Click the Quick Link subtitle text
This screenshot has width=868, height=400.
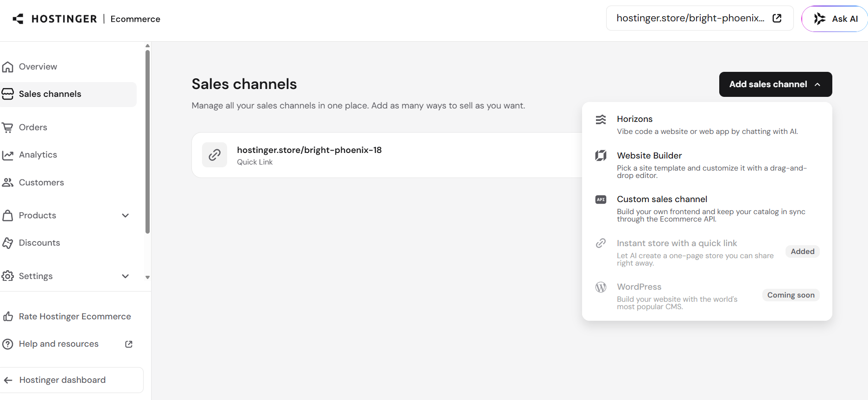point(255,162)
